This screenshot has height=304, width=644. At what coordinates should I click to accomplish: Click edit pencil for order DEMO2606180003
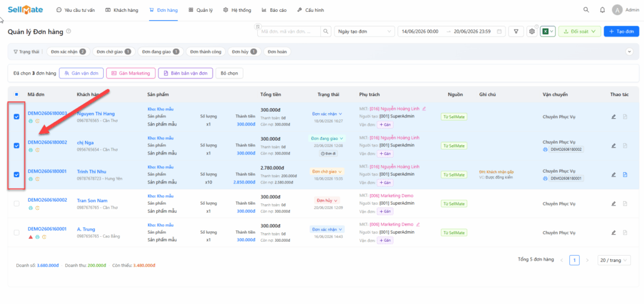[614, 117]
